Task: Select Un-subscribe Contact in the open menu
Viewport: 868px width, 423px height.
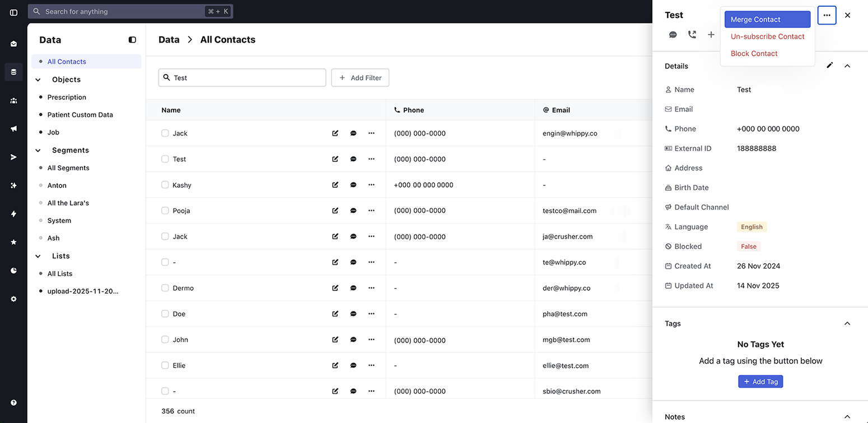Action: tap(767, 36)
